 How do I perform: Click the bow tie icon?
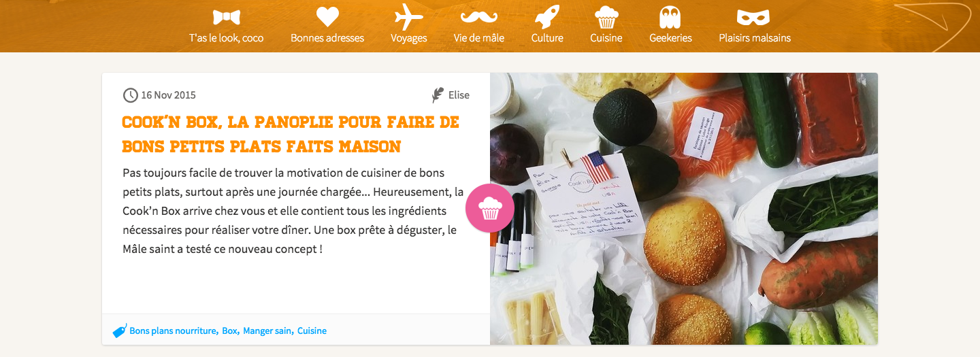[226, 17]
